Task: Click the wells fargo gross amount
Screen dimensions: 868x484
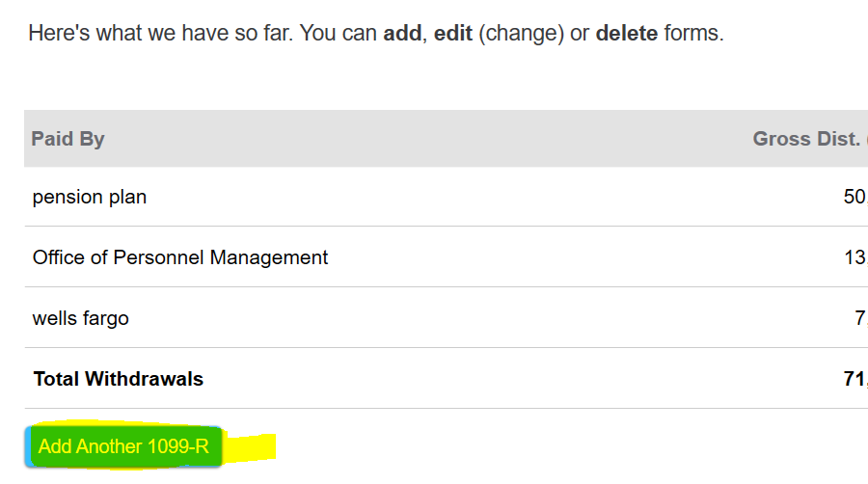Action: [x=861, y=318]
